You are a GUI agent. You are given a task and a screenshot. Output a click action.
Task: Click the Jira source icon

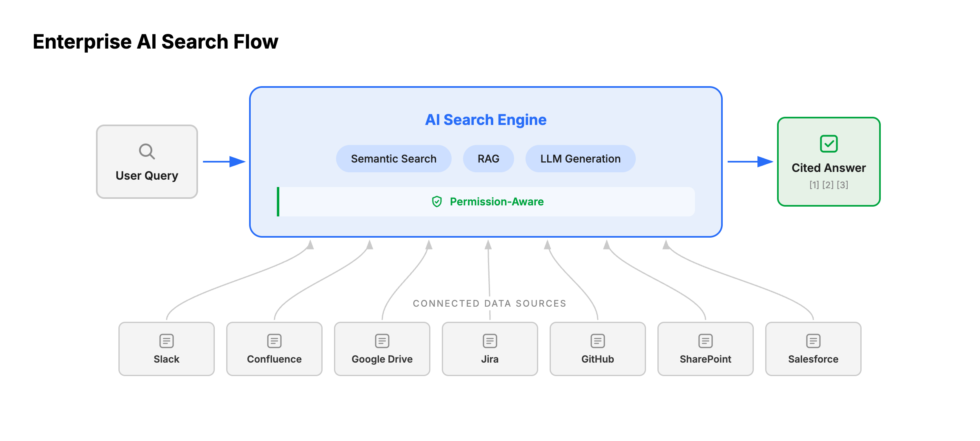pos(489,340)
